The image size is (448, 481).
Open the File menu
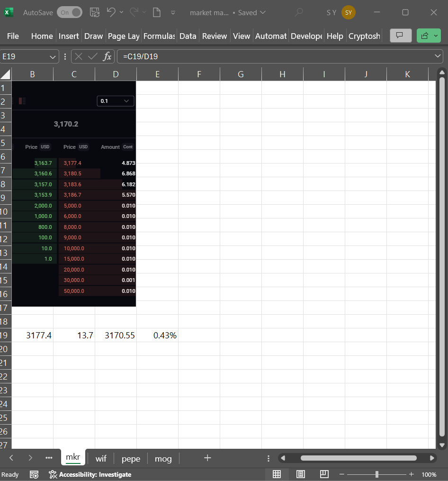tap(13, 36)
